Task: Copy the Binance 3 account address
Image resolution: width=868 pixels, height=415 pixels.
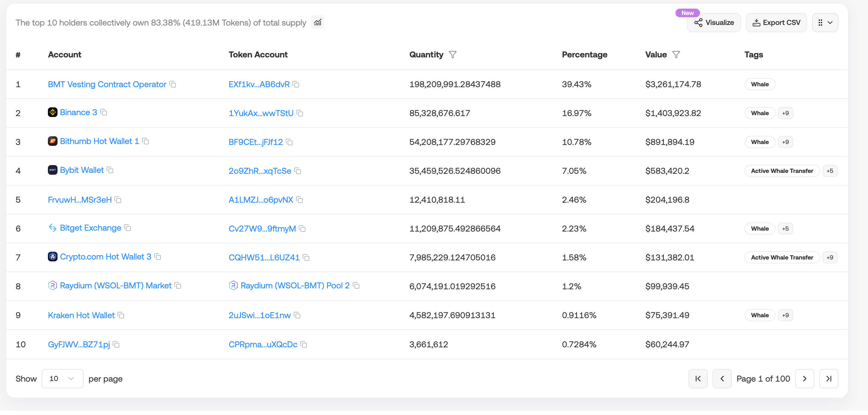Action: [104, 112]
